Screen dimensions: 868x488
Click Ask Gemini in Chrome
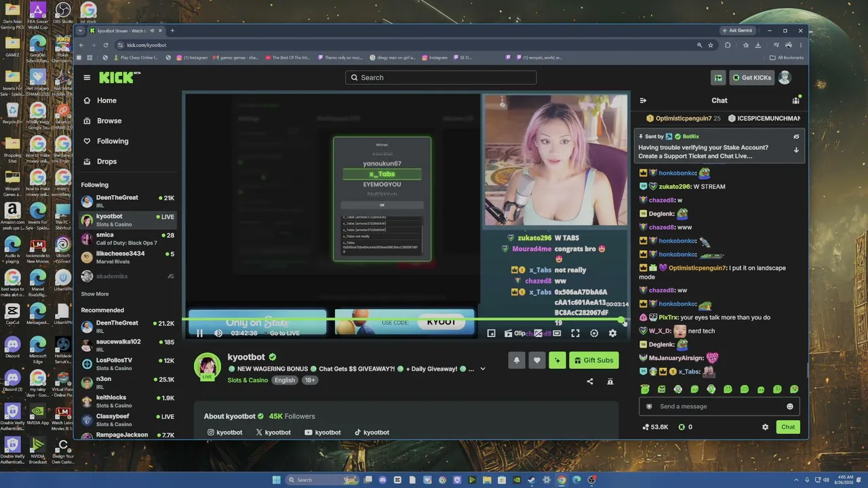pos(738,30)
